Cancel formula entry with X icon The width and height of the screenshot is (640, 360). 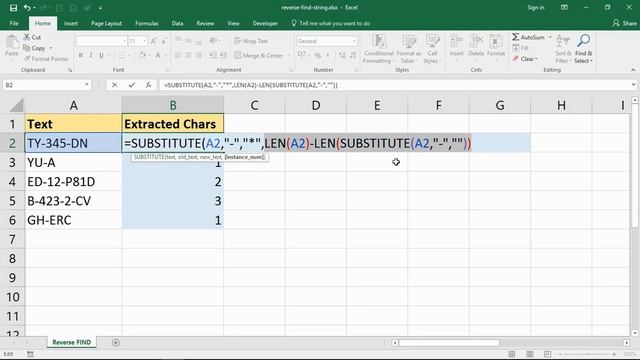click(x=115, y=85)
